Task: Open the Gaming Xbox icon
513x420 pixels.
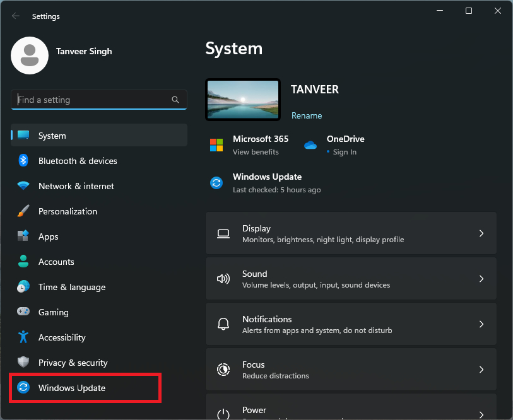Action: tap(23, 312)
